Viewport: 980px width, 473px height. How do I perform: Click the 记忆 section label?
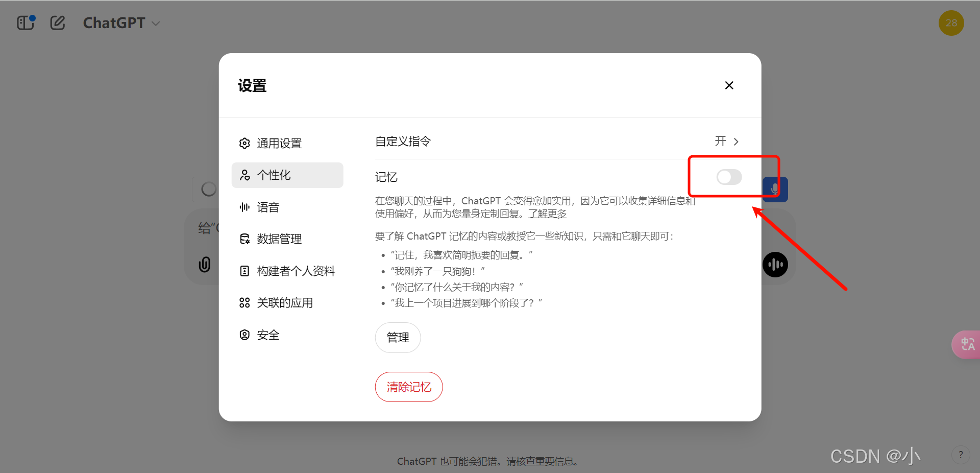coord(386,177)
